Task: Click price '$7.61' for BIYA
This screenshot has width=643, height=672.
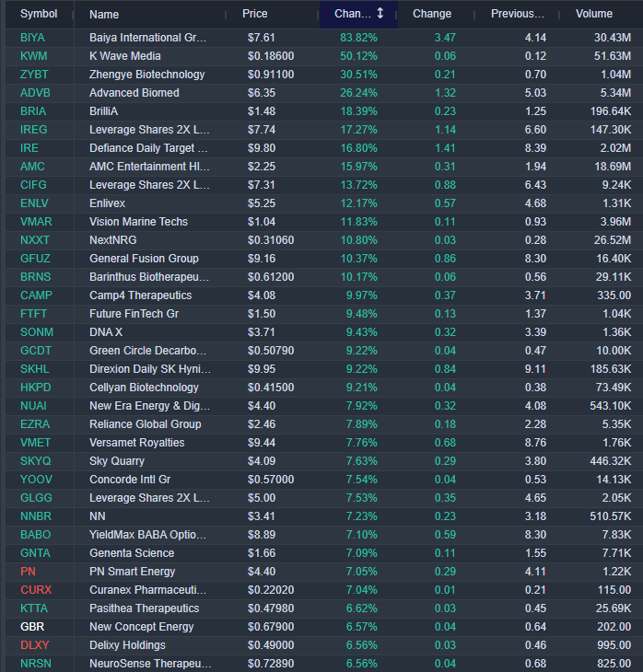Action: 262,38
